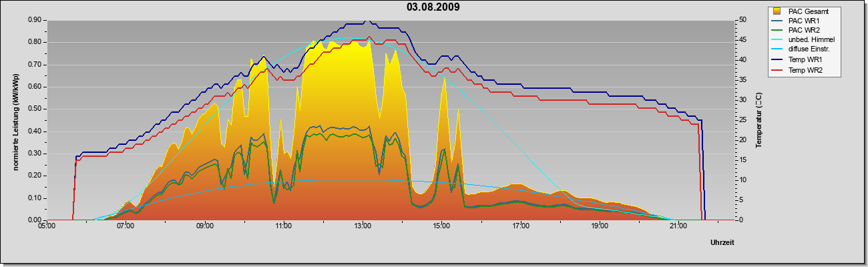The image size is (868, 267).
Task: Click the 21:00 time axis label
Action: coord(678,226)
